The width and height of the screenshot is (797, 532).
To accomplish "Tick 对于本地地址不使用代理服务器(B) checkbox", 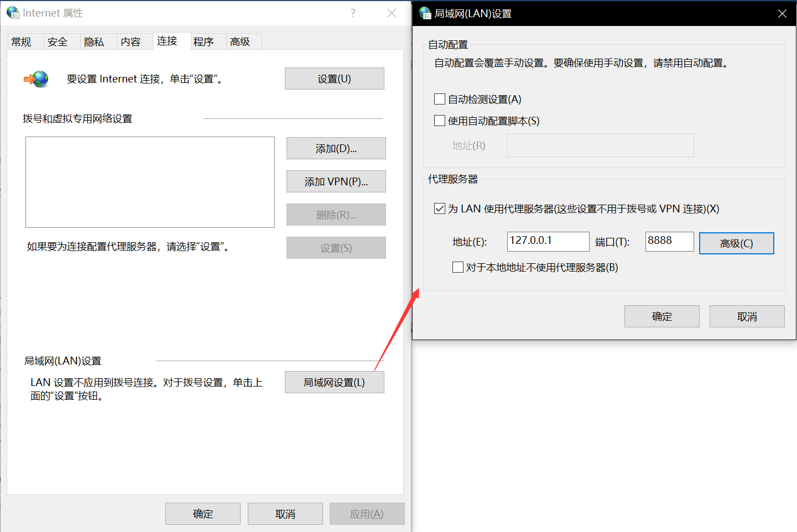I will point(458,267).
